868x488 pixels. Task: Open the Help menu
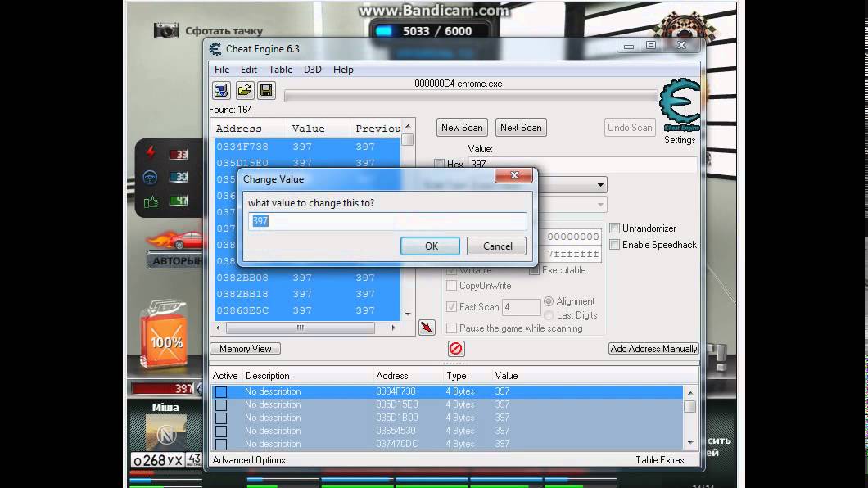click(343, 70)
